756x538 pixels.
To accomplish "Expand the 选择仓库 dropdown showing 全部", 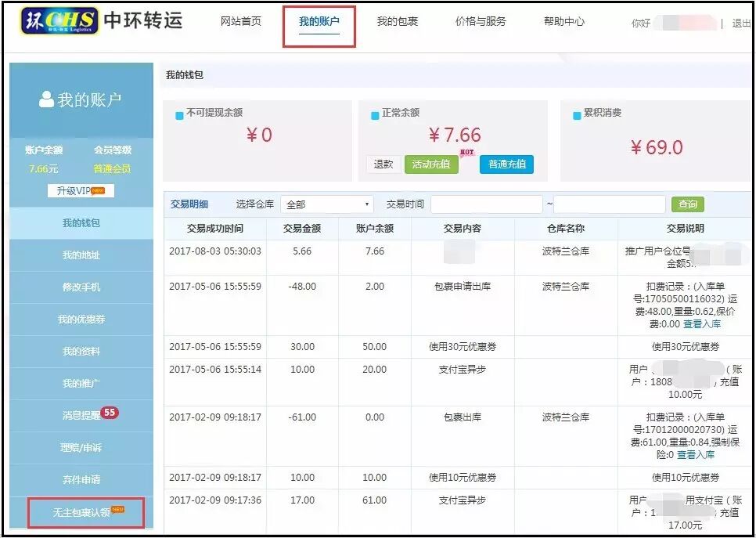I will point(327,204).
